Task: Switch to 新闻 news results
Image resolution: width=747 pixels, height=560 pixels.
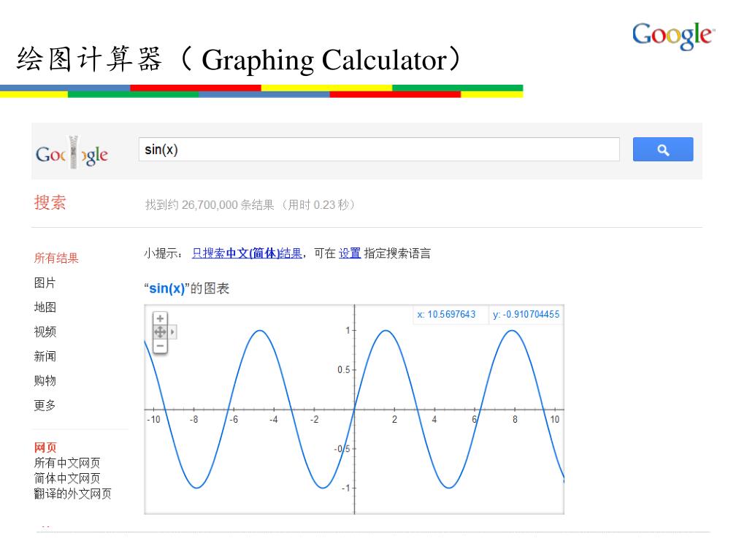Action: coord(45,356)
